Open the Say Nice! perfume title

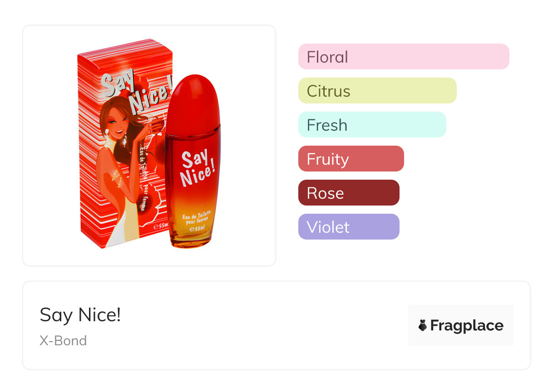80,315
